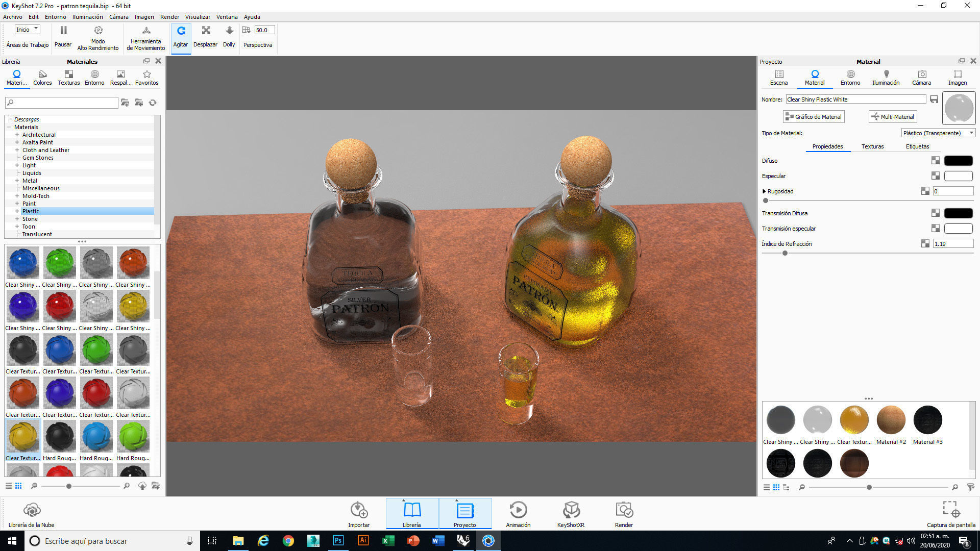Select the Desplazar pan tool

click(206, 38)
